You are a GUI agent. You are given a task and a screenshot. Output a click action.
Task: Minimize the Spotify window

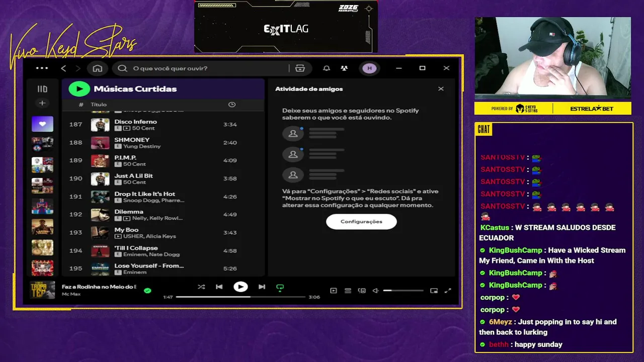pos(398,68)
